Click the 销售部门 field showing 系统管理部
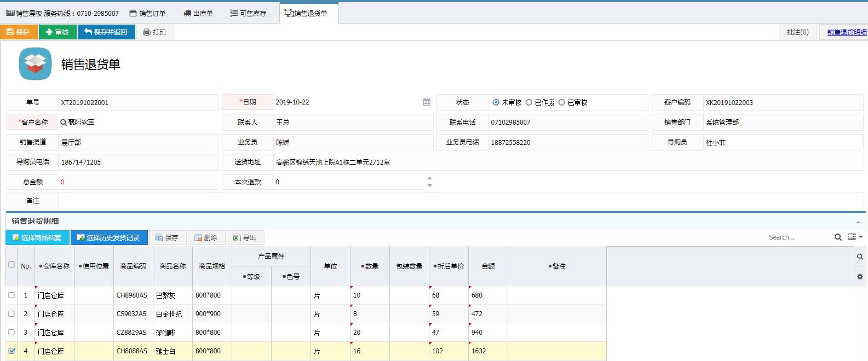This screenshot has width=868, height=361. point(784,123)
